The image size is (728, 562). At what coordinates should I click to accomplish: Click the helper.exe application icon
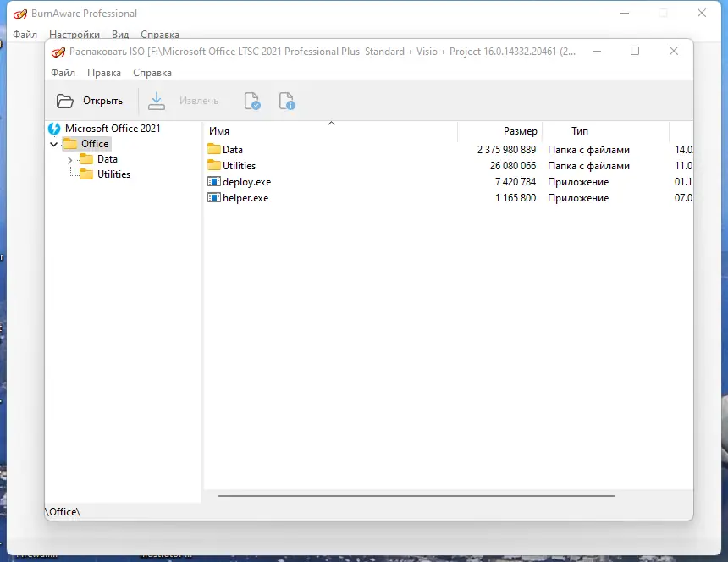[213, 198]
